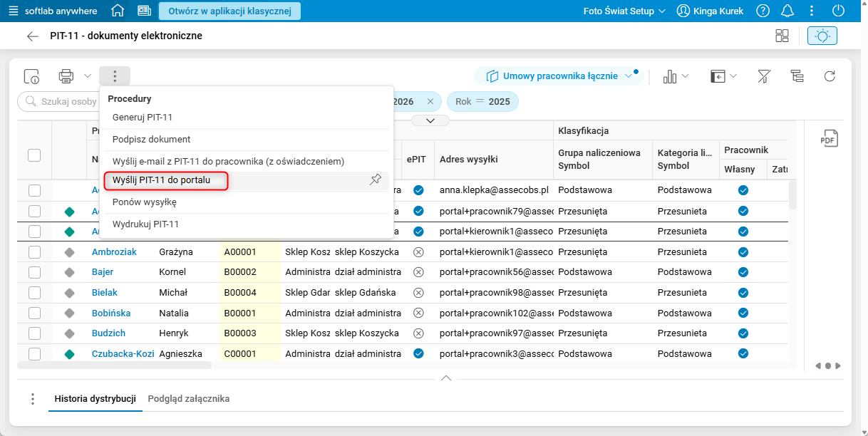The image size is (868, 436).
Task: Open PDF preview side icon
Action: 829,138
